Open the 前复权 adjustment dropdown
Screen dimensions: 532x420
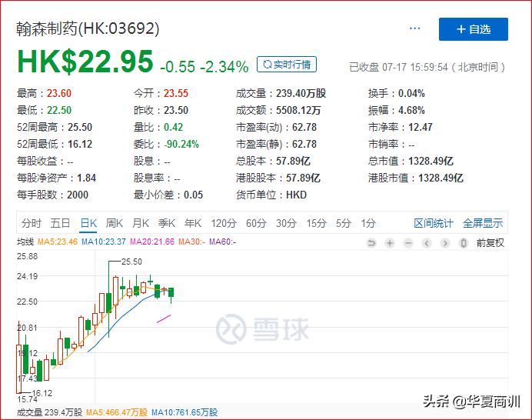(x=490, y=243)
